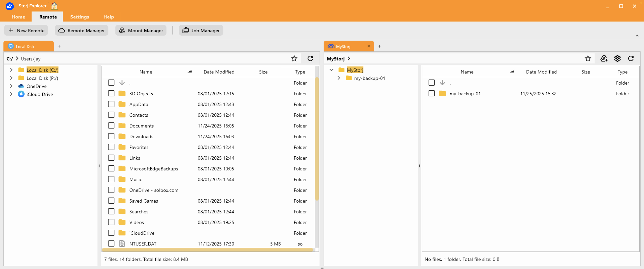Open the Remote Manager

click(x=82, y=31)
